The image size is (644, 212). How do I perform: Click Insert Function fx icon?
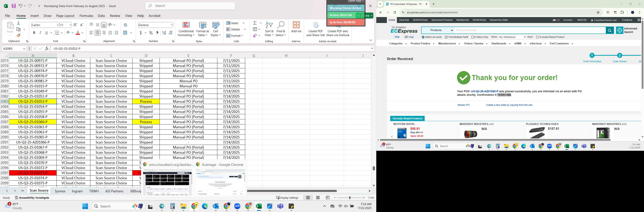47,48
